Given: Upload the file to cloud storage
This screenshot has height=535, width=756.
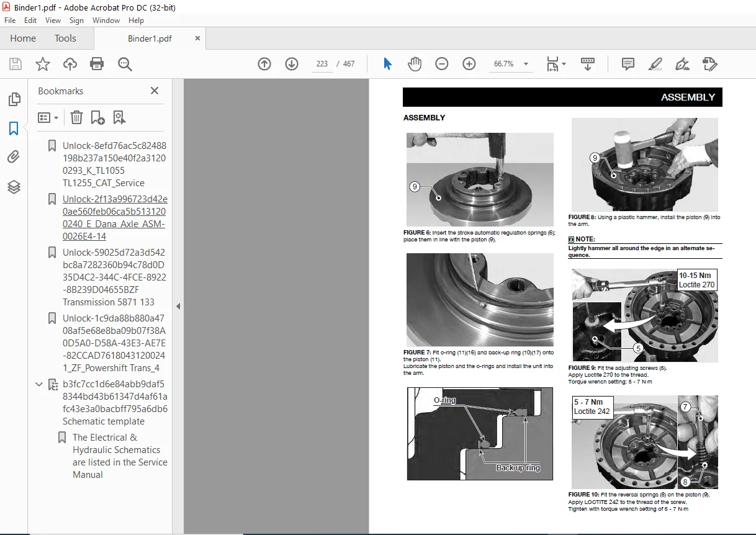Looking at the screenshot, I should (70, 64).
